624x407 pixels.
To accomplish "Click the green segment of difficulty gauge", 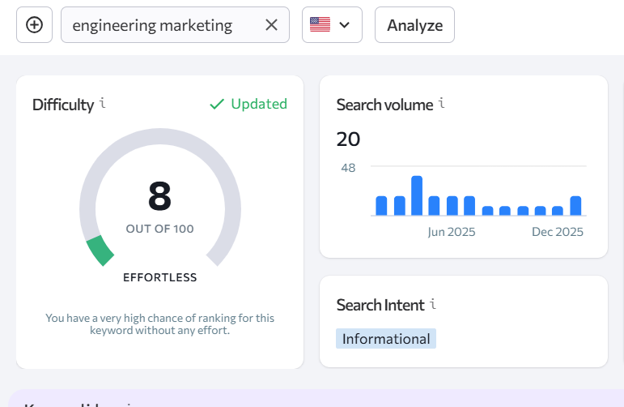I will (x=100, y=251).
